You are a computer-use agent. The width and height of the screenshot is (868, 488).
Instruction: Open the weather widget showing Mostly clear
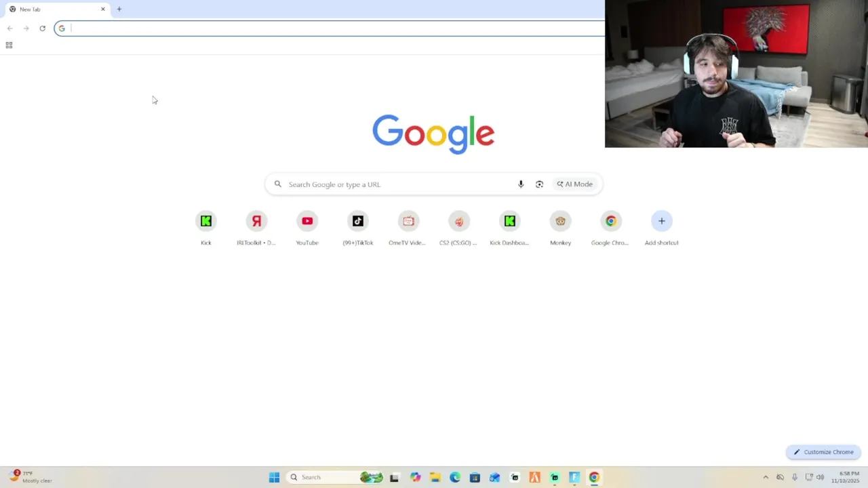click(31, 477)
